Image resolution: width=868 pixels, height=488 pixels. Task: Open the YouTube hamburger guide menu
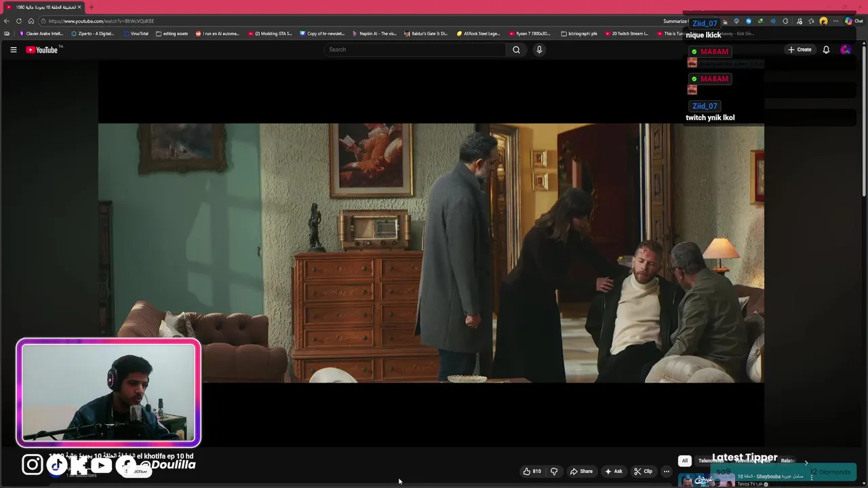click(x=13, y=49)
